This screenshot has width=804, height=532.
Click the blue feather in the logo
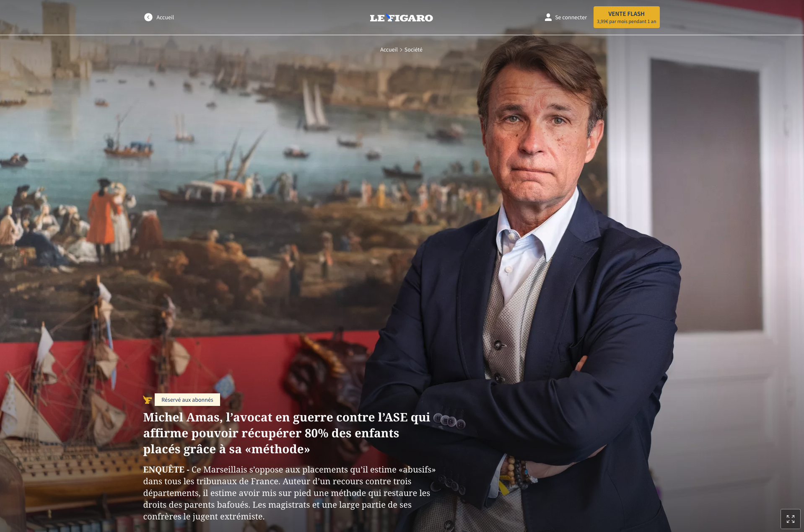tap(389, 17)
